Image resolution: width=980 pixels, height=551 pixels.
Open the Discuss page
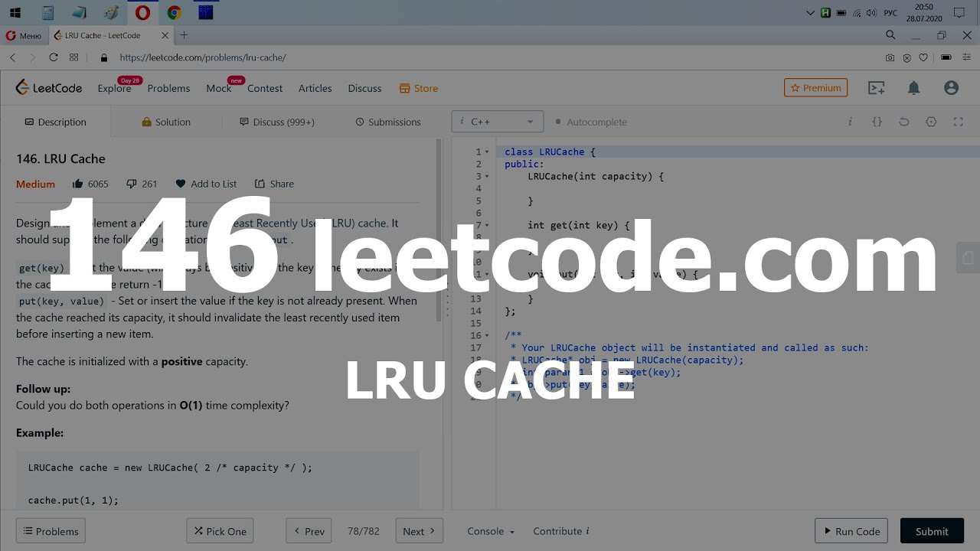pyautogui.click(x=364, y=89)
